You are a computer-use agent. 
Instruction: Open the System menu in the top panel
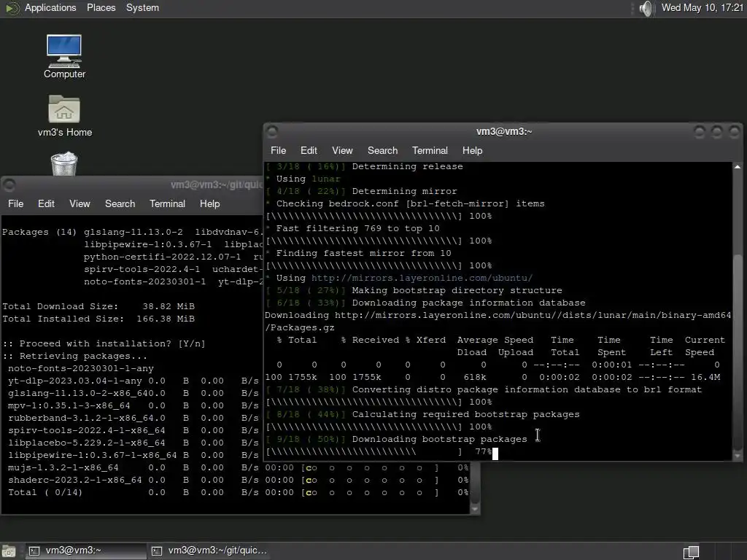tap(142, 8)
